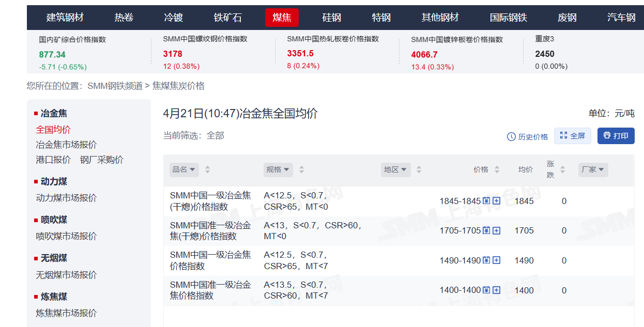Click the plus icon beside price 1490-1490
The height and width of the screenshot is (327, 644).
coord(497,260)
